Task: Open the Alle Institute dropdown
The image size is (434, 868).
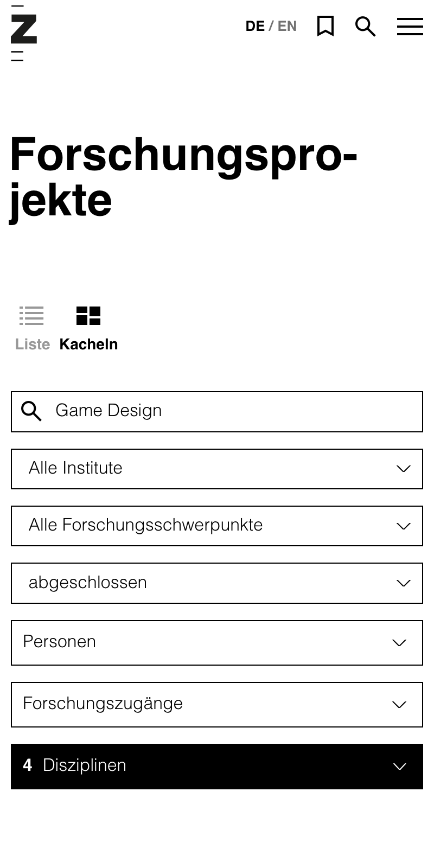Action: click(x=217, y=469)
